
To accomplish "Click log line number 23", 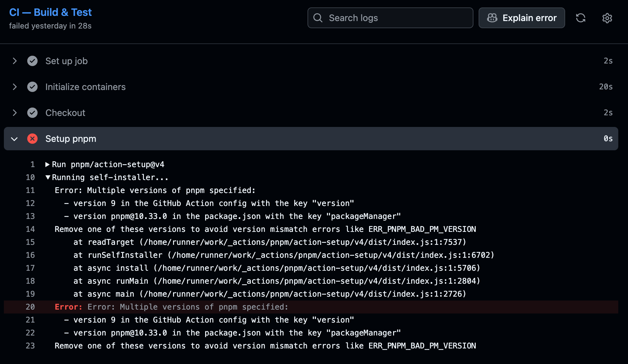I will coord(30,346).
